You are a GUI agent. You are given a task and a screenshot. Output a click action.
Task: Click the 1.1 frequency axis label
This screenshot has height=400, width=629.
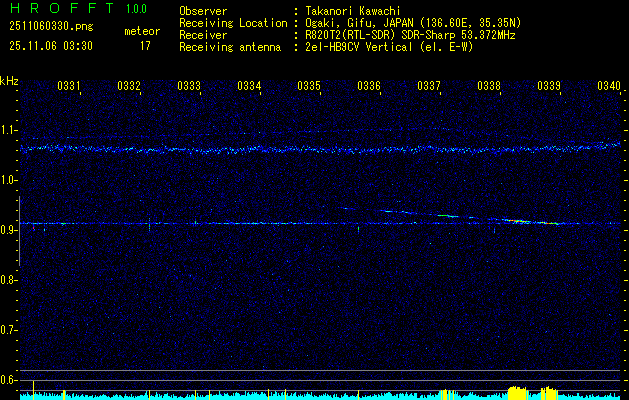[9, 130]
